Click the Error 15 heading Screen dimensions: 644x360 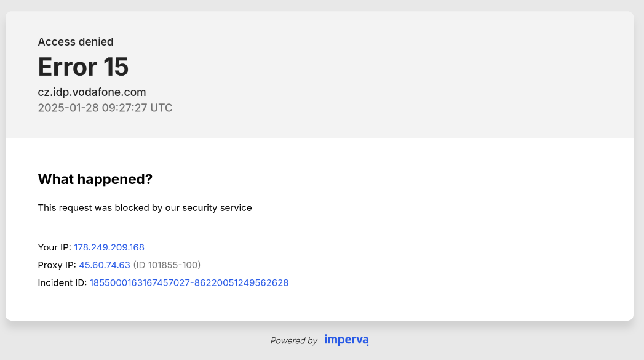pyautogui.click(x=83, y=66)
